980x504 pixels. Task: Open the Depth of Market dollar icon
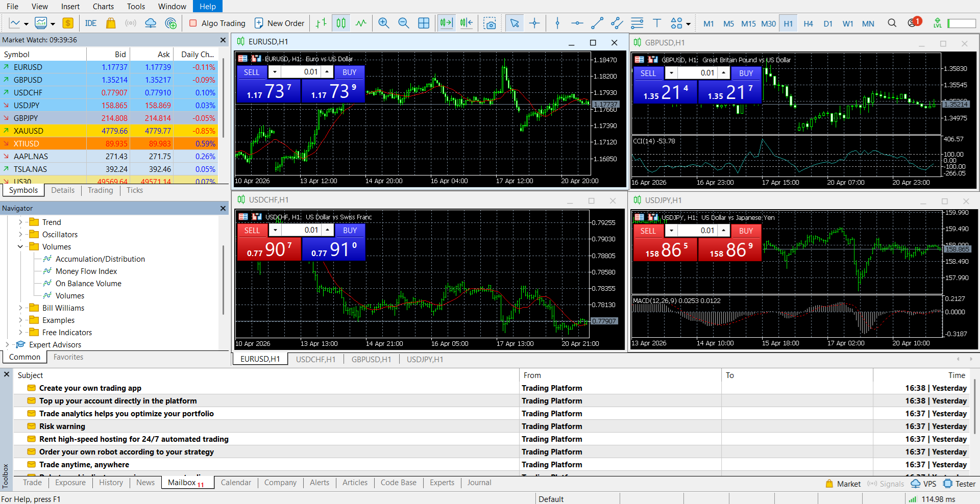(x=68, y=23)
